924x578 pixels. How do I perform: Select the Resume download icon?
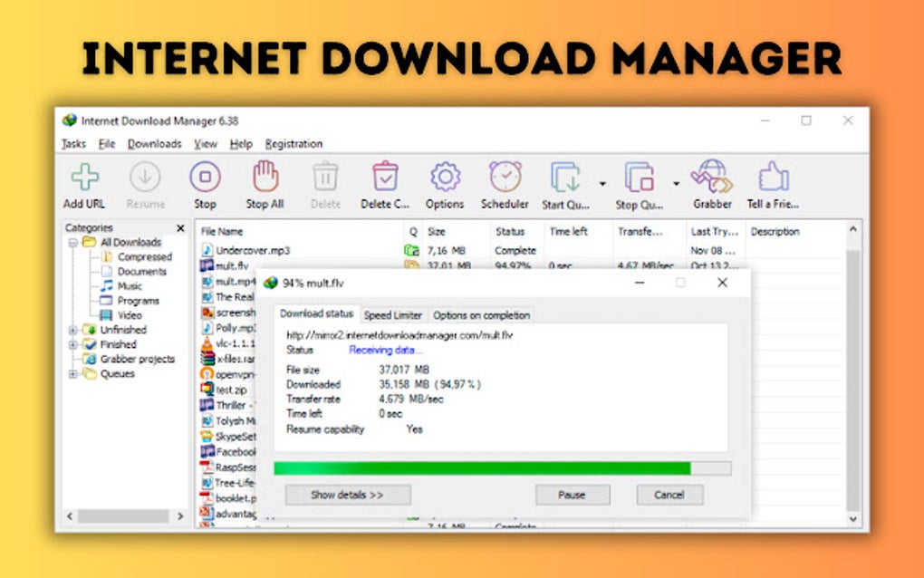[x=144, y=180]
